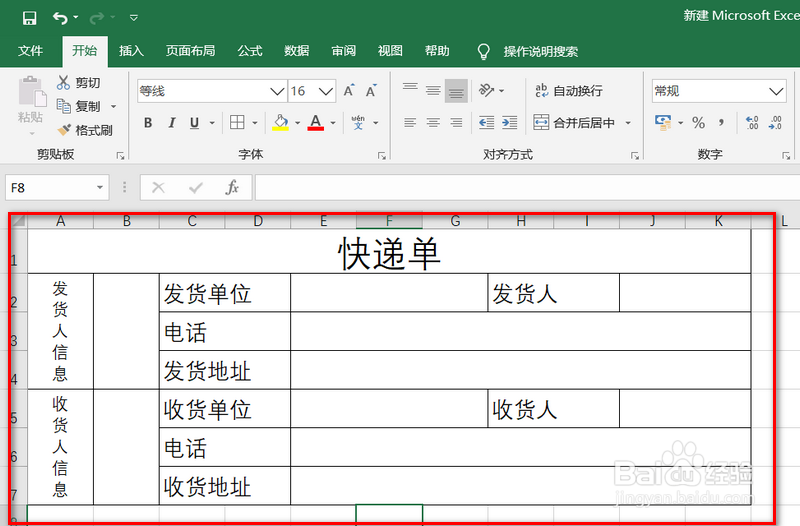Open the 文件 tab
This screenshot has height=526, width=800.
click(x=30, y=51)
